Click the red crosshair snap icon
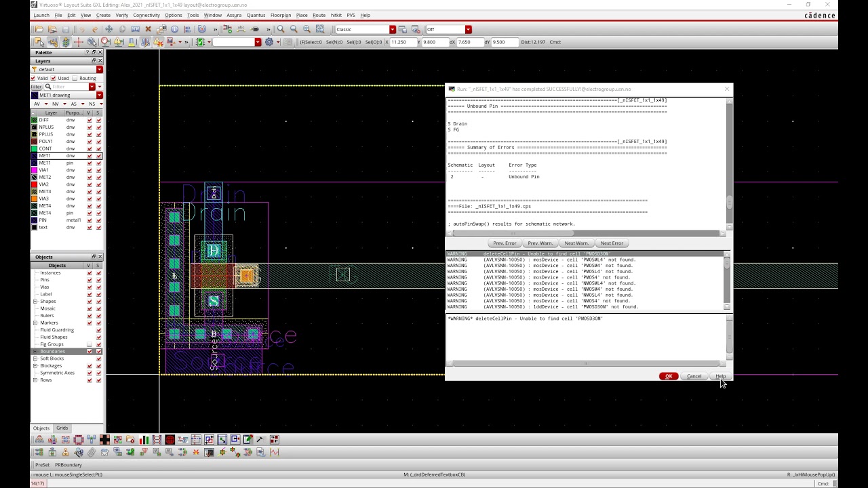 pos(79,42)
